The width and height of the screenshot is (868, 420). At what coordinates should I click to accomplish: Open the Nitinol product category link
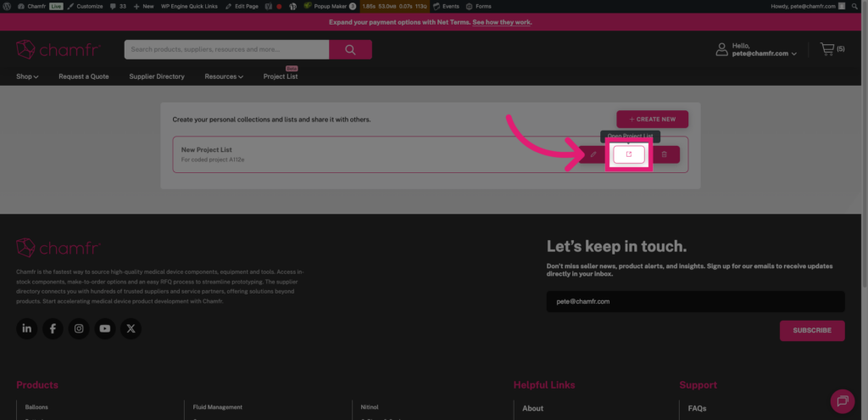[370, 407]
